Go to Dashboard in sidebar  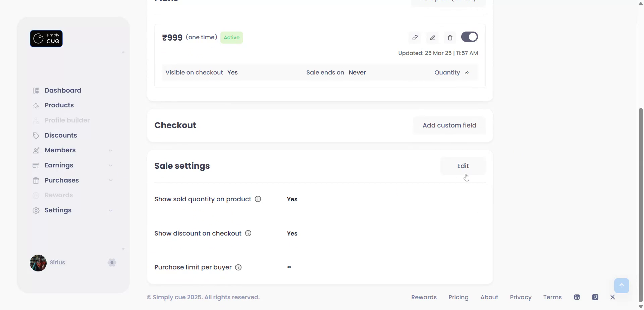pos(63,90)
